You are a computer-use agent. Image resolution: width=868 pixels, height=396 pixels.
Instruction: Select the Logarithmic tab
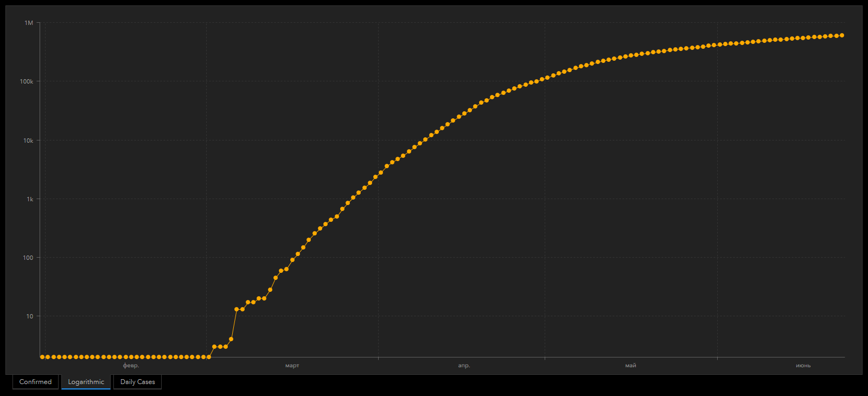[86, 382]
